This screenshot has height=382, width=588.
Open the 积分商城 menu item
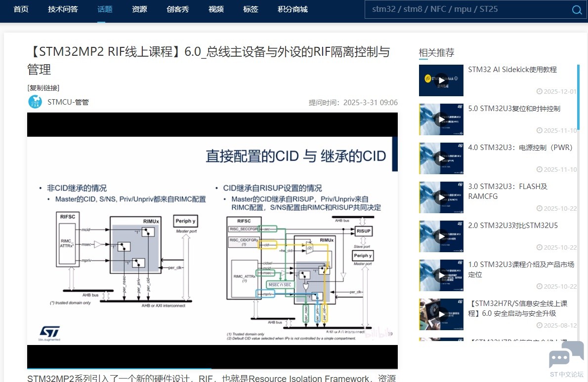coord(293,9)
